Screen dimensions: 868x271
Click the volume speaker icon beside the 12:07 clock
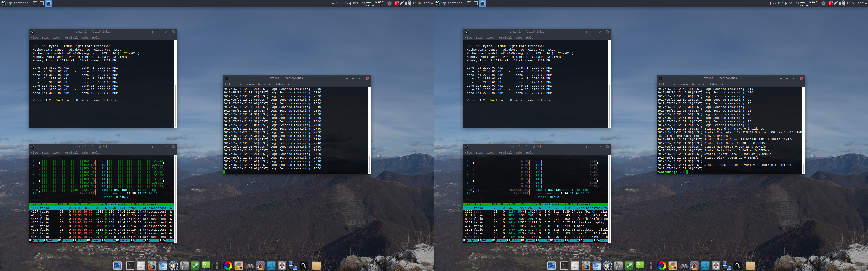click(x=408, y=3)
